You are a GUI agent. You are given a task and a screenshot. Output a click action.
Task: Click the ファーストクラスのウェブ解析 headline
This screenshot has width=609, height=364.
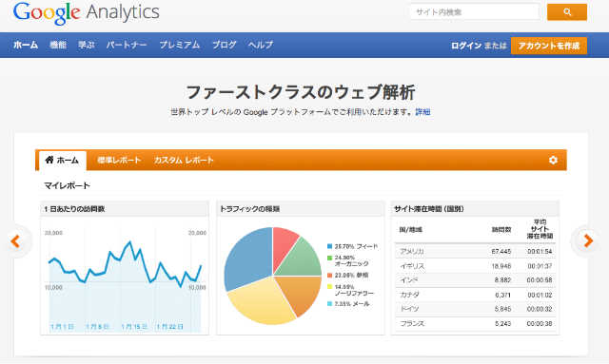click(x=301, y=92)
